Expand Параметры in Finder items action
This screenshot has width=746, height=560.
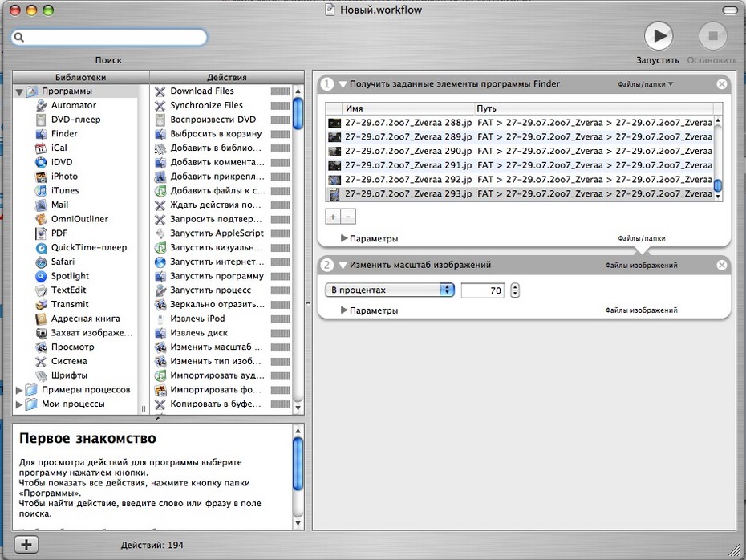343,238
